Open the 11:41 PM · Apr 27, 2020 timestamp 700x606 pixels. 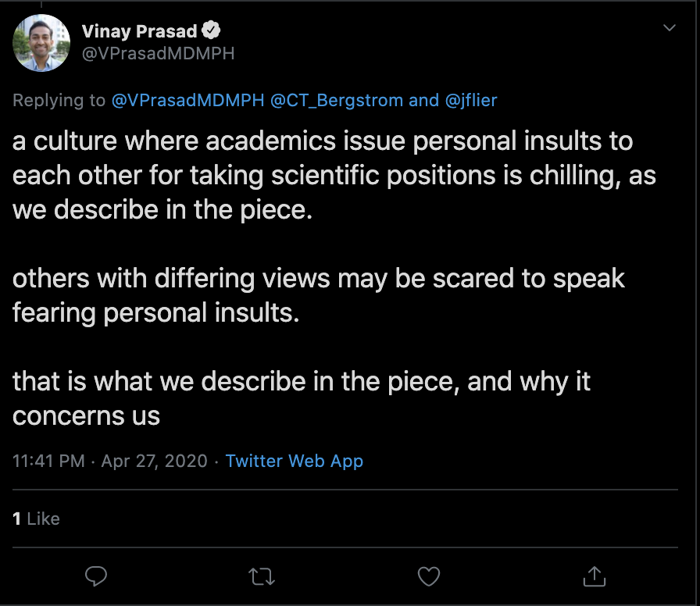point(110,461)
